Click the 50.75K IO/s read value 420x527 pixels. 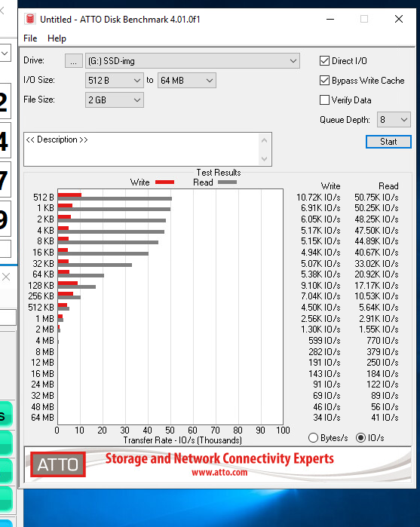click(376, 198)
